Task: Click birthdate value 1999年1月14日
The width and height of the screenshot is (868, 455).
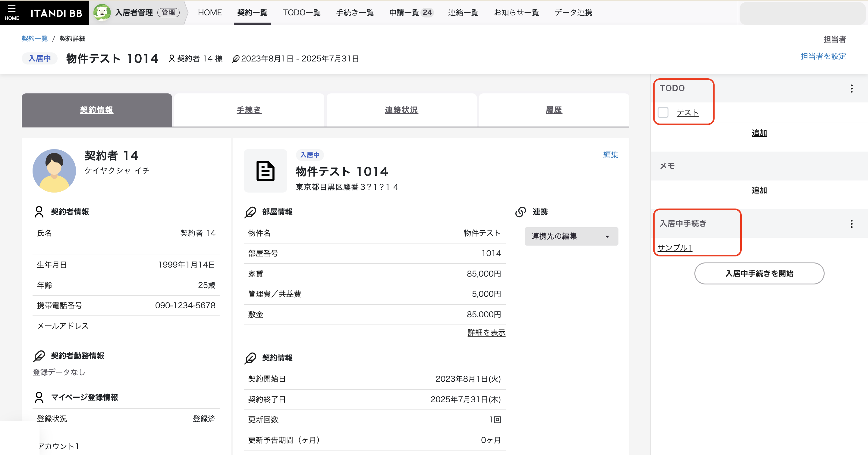Action: [x=187, y=265]
